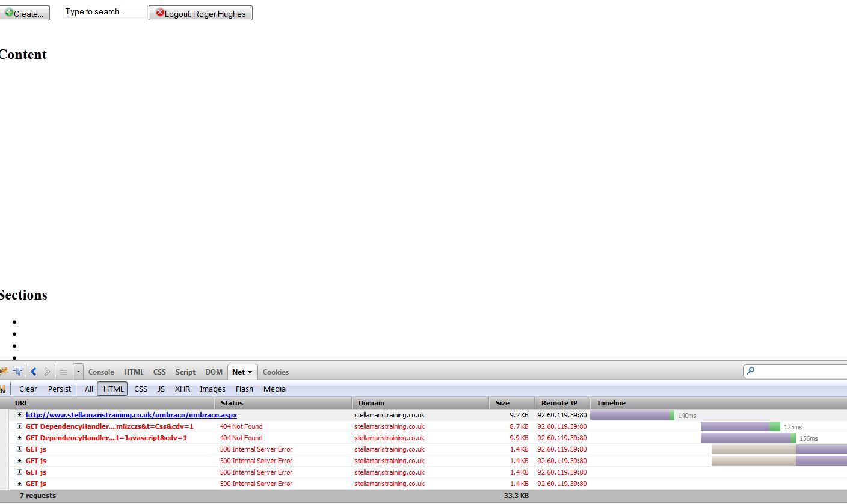847x504 pixels.
Task: Click the break-on-XHR icon left of Clear
Action: tap(2, 389)
